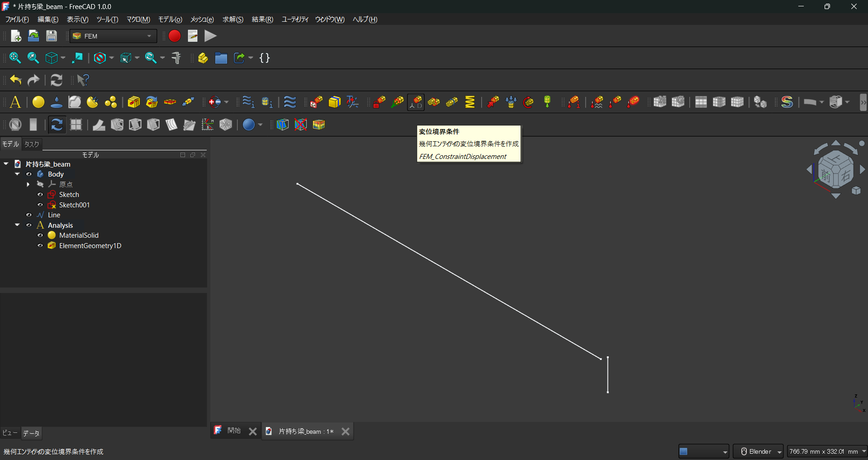Add a displacement boundary condition
868x460 pixels.
click(x=416, y=102)
